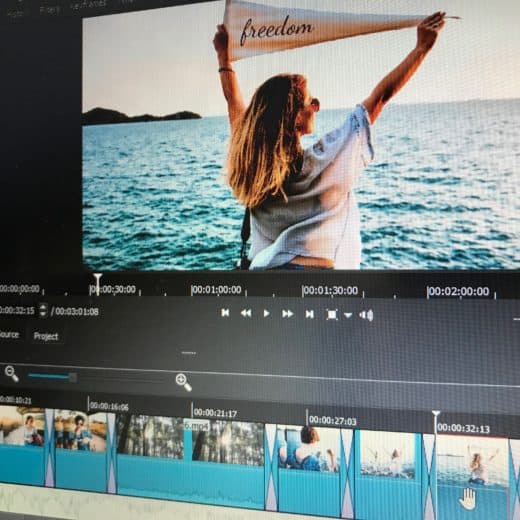Open the dropdown arrow beside the zoom icon

pyautogui.click(x=348, y=315)
